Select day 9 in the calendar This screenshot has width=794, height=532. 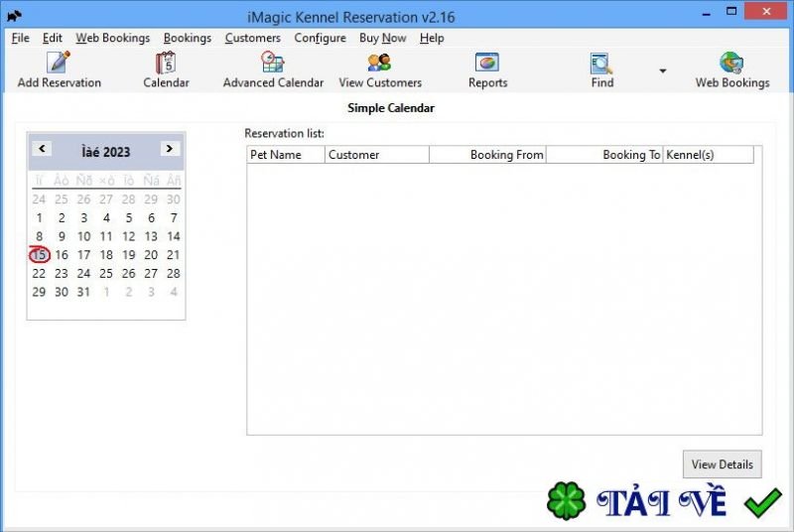pos(62,236)
